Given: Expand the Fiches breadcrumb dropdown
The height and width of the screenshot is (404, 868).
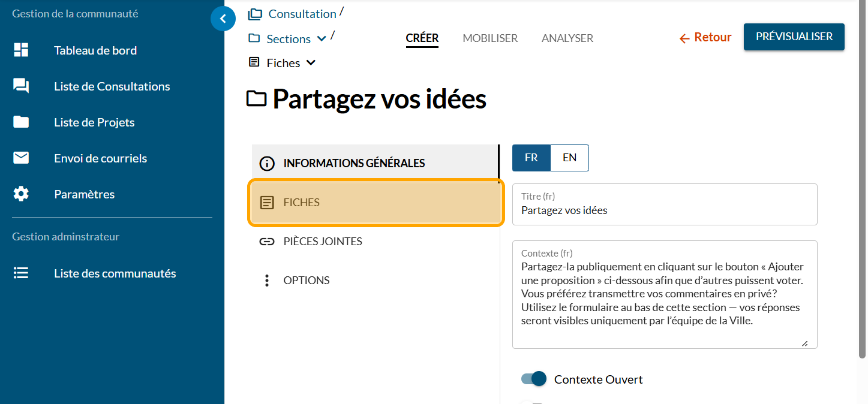Looking at the screenshot, I should click(311, 63).
